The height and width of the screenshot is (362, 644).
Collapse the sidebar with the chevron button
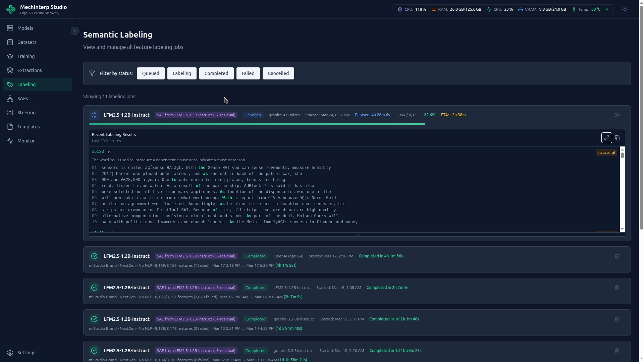pyautogui.click(x=75, y=31)
